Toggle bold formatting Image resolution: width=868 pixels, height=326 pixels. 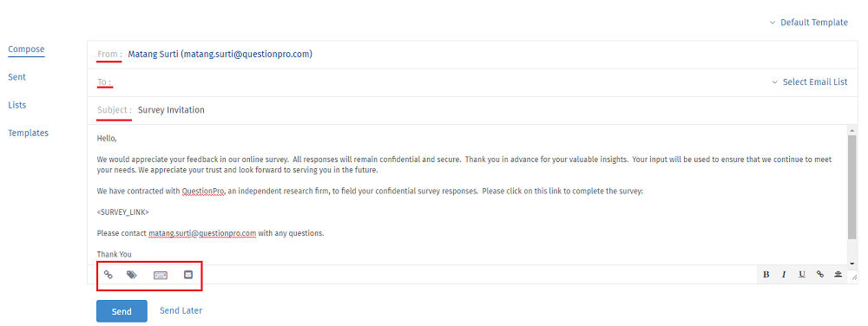[x=766, y=275]
